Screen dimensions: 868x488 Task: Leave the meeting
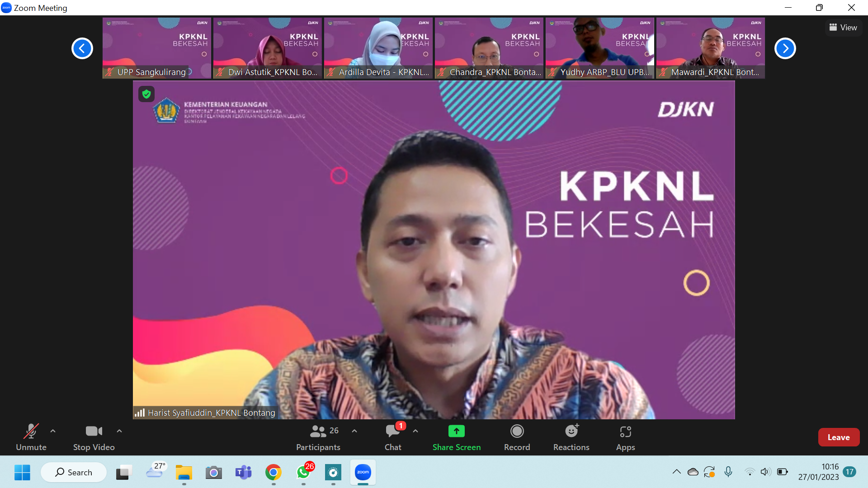[839, 437]
